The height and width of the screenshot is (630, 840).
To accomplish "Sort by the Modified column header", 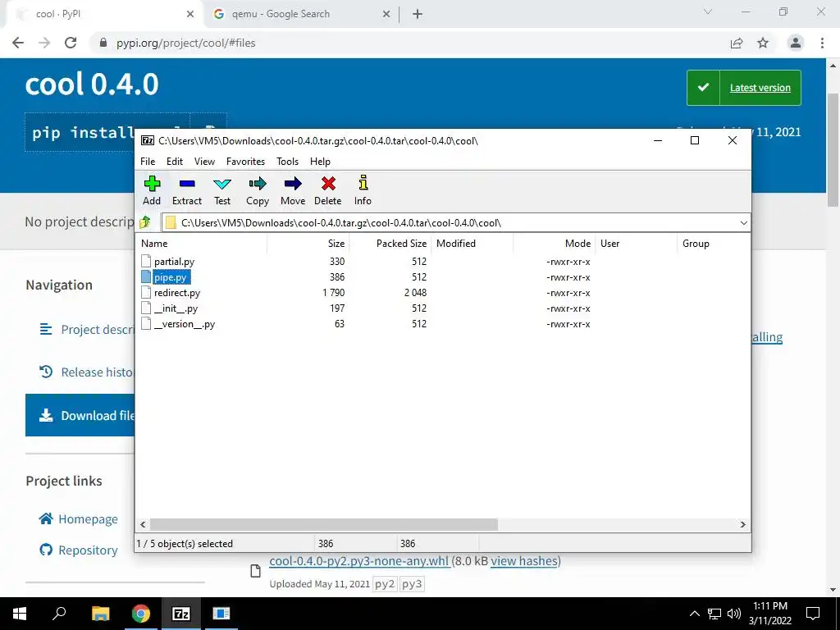I will [472, 243].
